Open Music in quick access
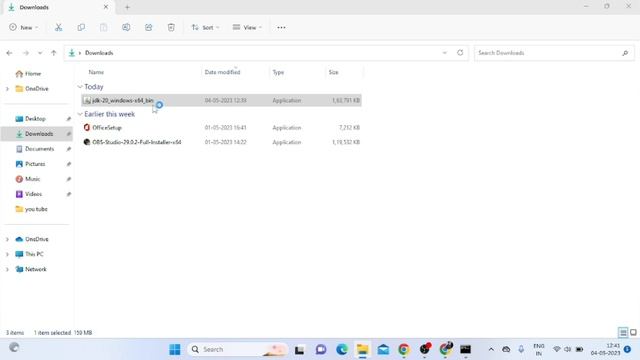Screen dimensions: 640x360 32,179
